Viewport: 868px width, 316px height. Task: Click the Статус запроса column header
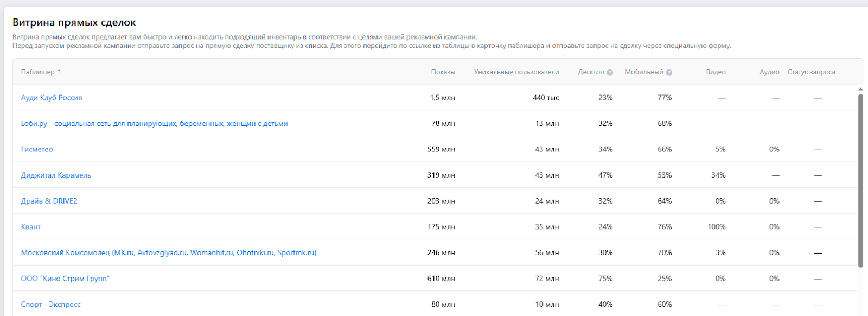[812, 72]
